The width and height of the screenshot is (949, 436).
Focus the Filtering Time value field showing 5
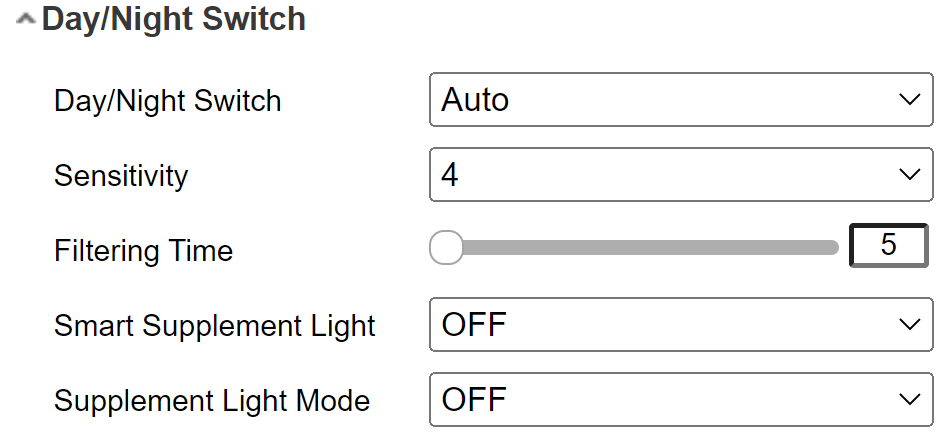tap(888, 246)
